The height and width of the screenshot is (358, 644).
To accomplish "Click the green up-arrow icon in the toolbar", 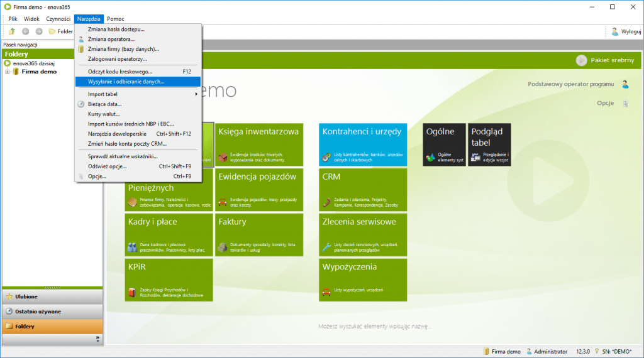I will pyautogui.click(x=12, y=31).
